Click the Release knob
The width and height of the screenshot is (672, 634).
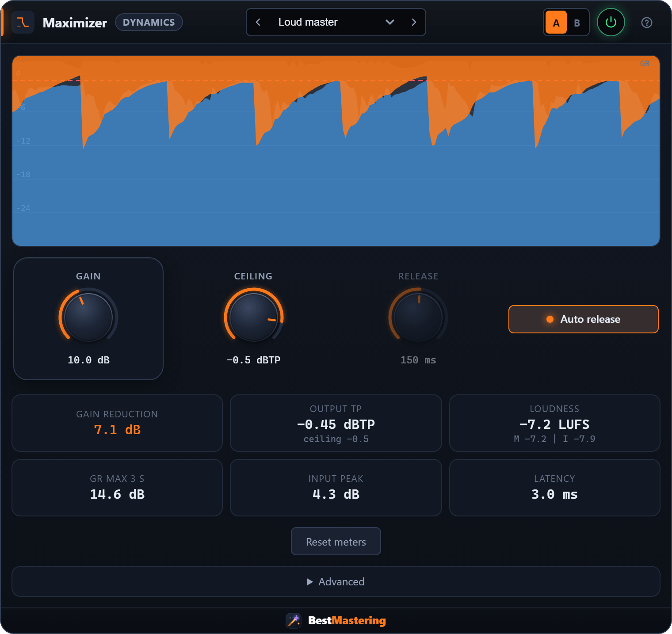pos(418,317)
